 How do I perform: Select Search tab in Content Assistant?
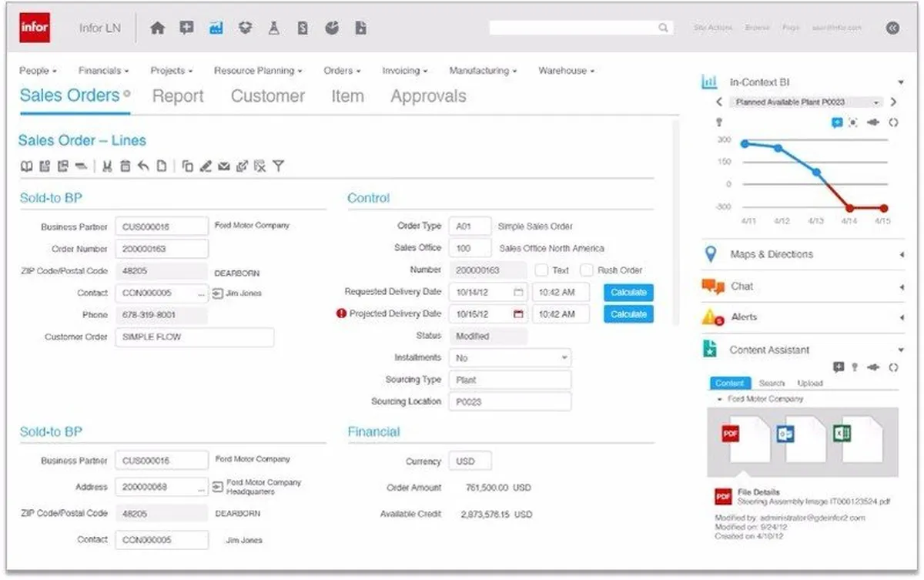click(x=772, y=384)
